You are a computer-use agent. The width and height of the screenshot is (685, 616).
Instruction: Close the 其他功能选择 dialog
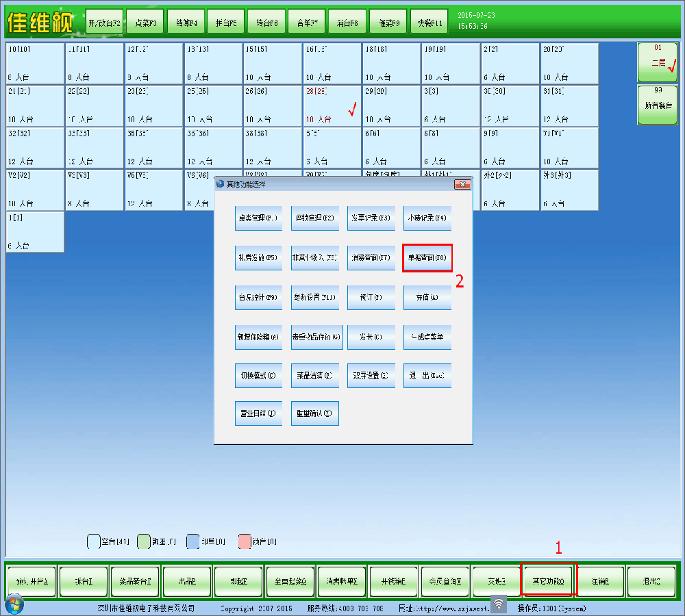(x=463, y=184)
